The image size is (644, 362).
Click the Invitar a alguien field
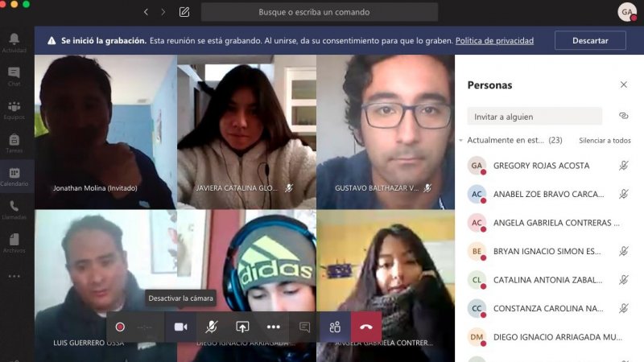(535, 117)
